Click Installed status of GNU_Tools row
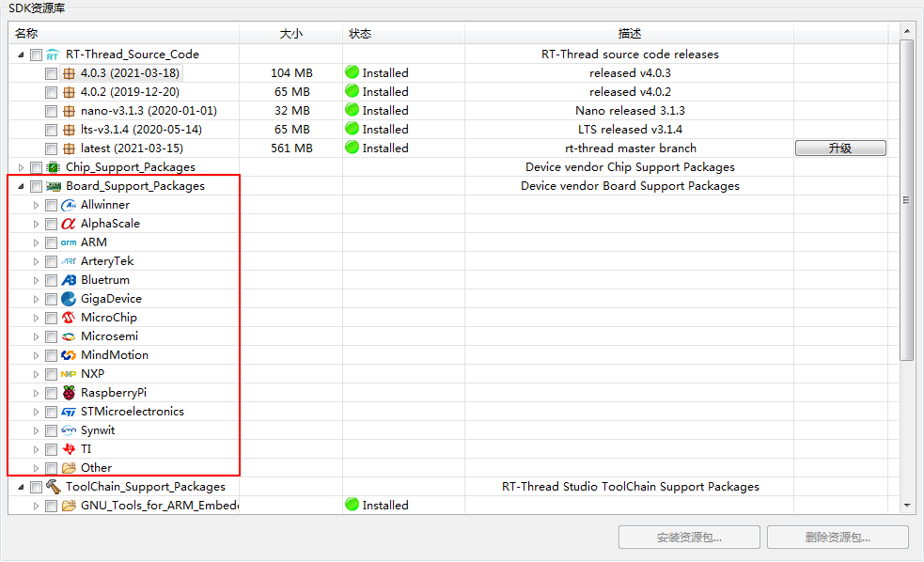 377,505
